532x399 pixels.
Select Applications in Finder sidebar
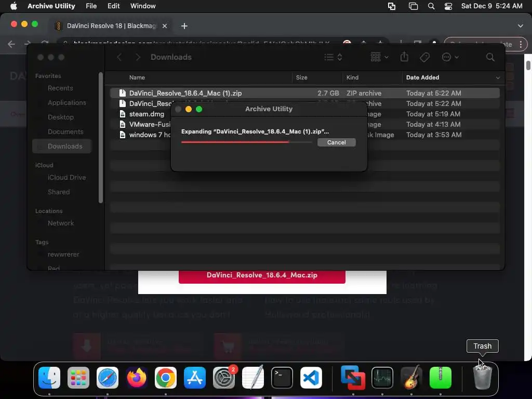click(67, 103)
